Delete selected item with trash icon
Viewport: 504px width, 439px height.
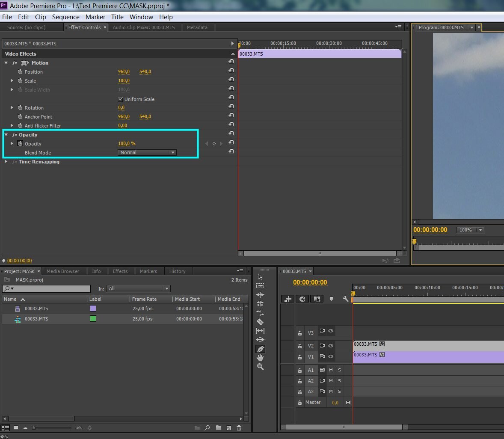click(239, 428)
